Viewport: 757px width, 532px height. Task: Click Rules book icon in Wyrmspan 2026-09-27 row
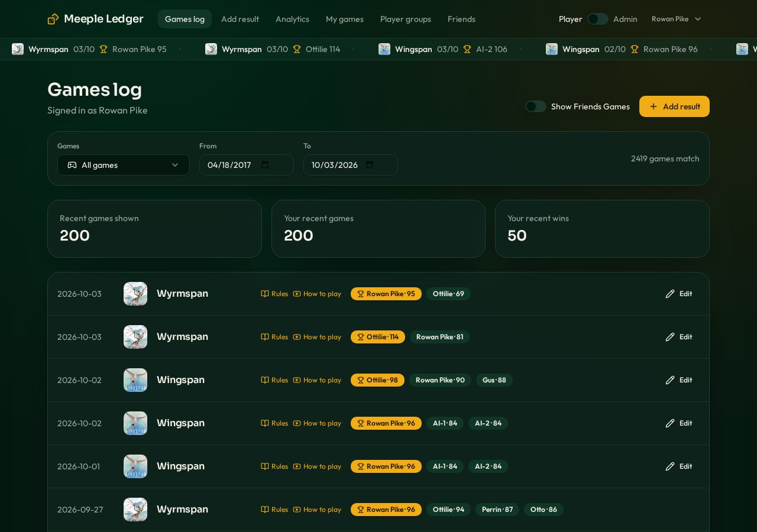point(265,510)
